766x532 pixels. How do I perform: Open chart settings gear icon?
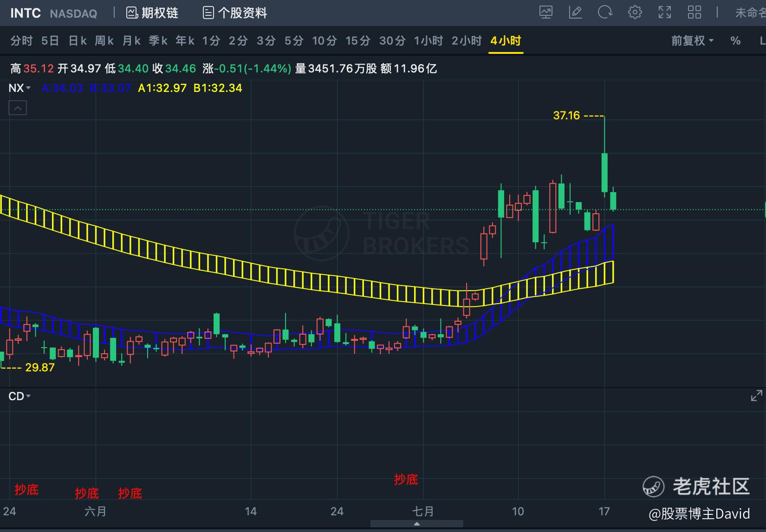tap(635, 12)
